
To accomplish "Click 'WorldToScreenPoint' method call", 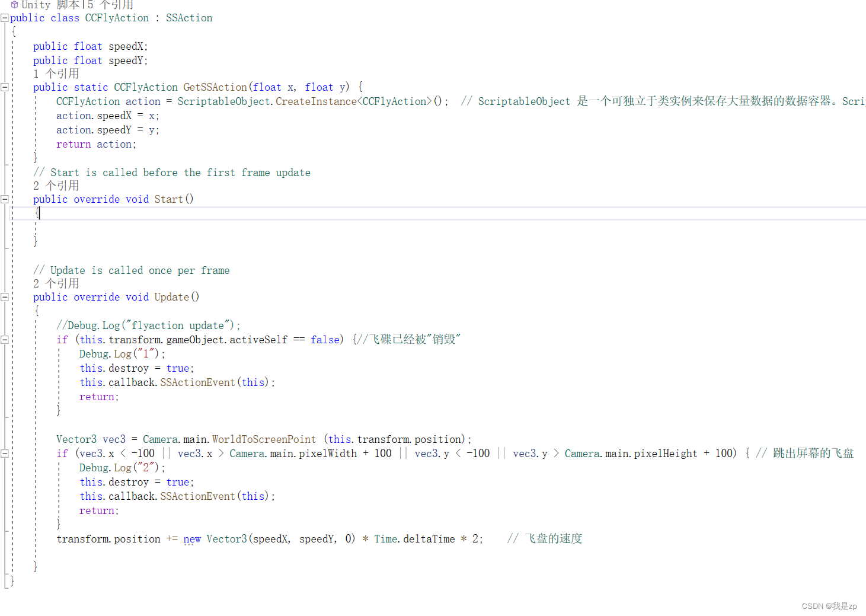I will pyautogui.click(x=264, y=439).
